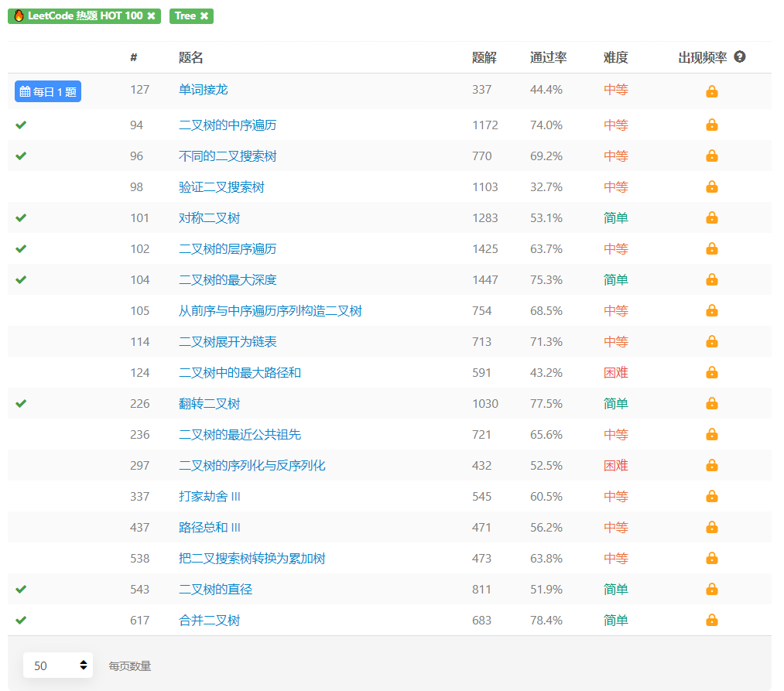Sort by the # column header
This screenshot has height=691, width=784.
pos(133,57)
